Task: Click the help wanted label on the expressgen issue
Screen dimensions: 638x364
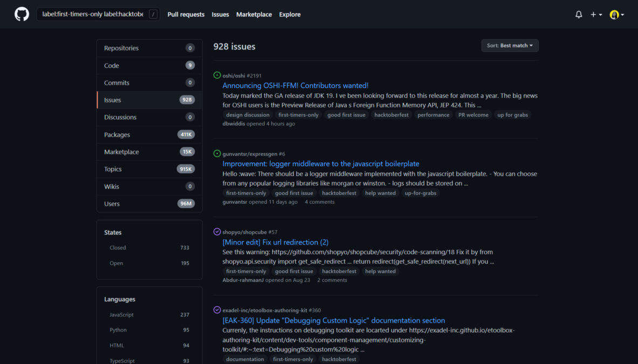Action: coord(380,193)
